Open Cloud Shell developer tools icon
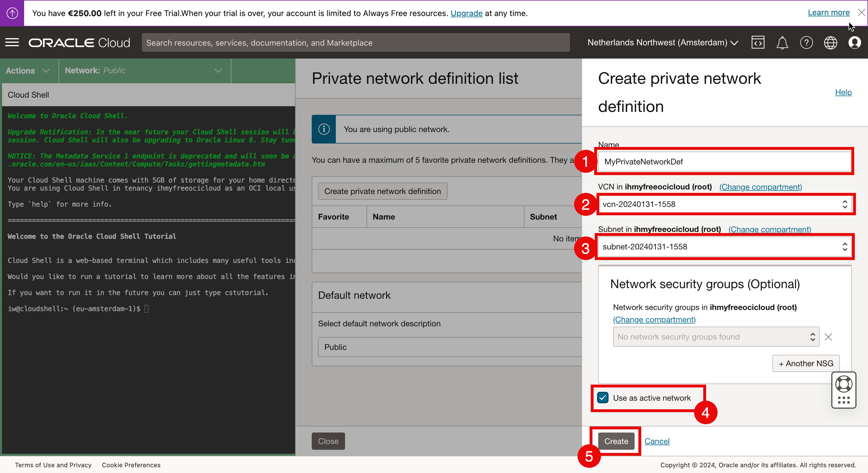 (x=757, y=42)
